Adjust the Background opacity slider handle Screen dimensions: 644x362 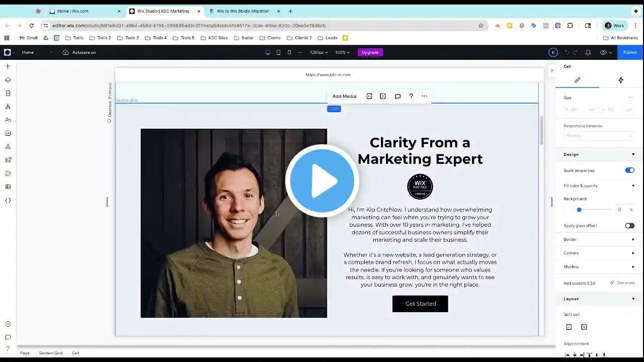click(x=579, y=210)
